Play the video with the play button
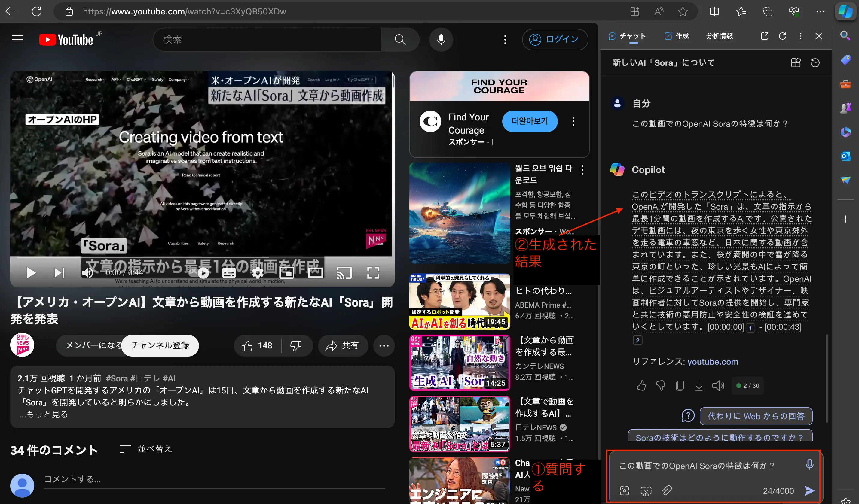The image size is (859, 504). [31, 272]
